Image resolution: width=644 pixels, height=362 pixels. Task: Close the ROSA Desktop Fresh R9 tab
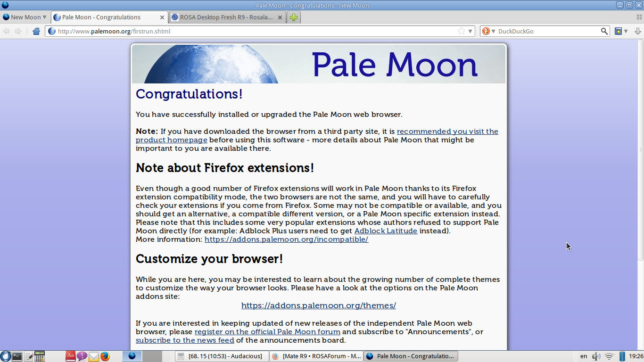[280, 17]
